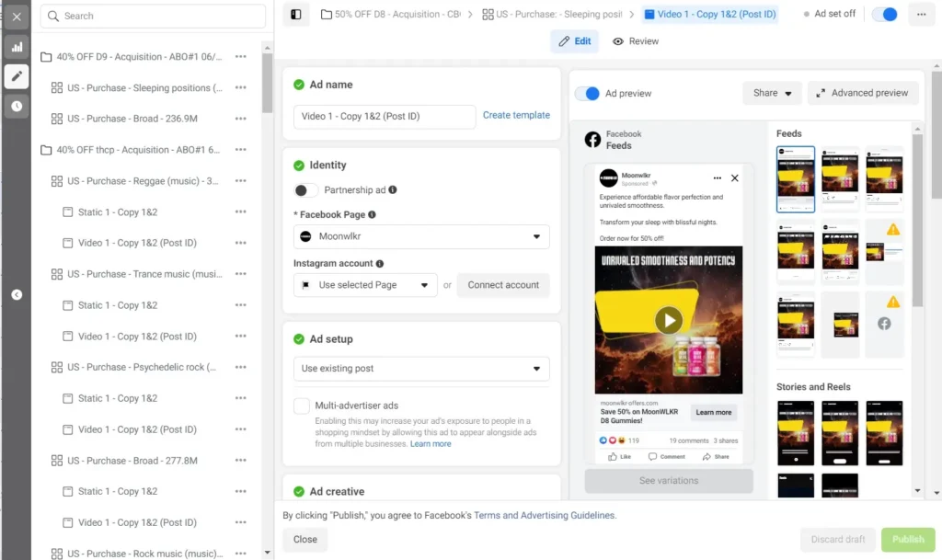Open options for 40% OFF D9 campaign
This screenshot has width=942, height=560.
click(241, 56)
